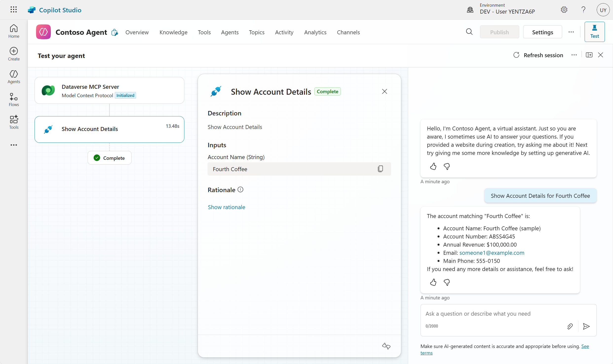The height and width of the screenshot is (364, 613).
Task: Expand the Show rationale link
Action: pyautogui.click(x=226, y=207)
